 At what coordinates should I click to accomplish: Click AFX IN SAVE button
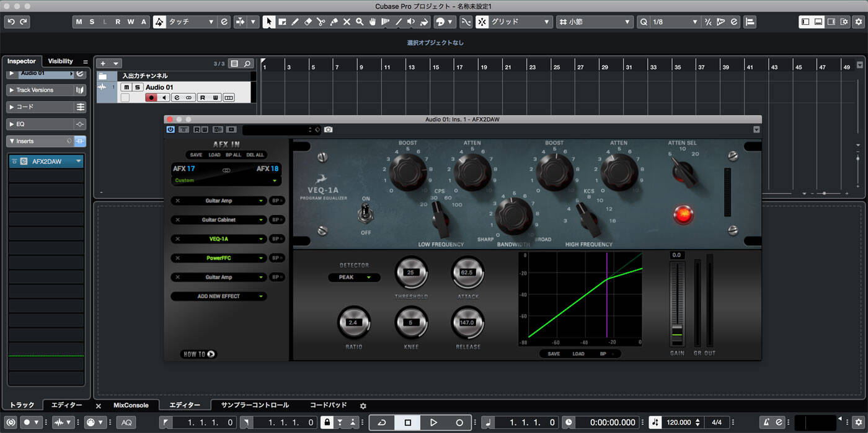[196, 155]
